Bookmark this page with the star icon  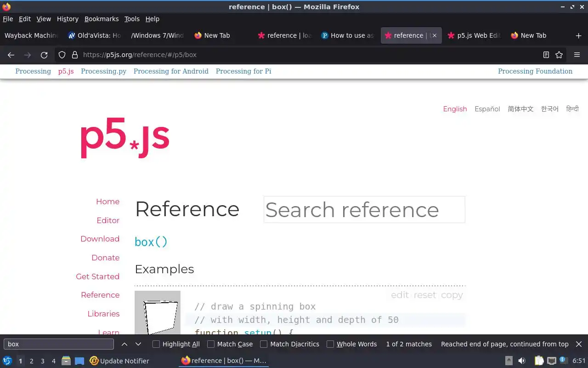click(559, 55)
